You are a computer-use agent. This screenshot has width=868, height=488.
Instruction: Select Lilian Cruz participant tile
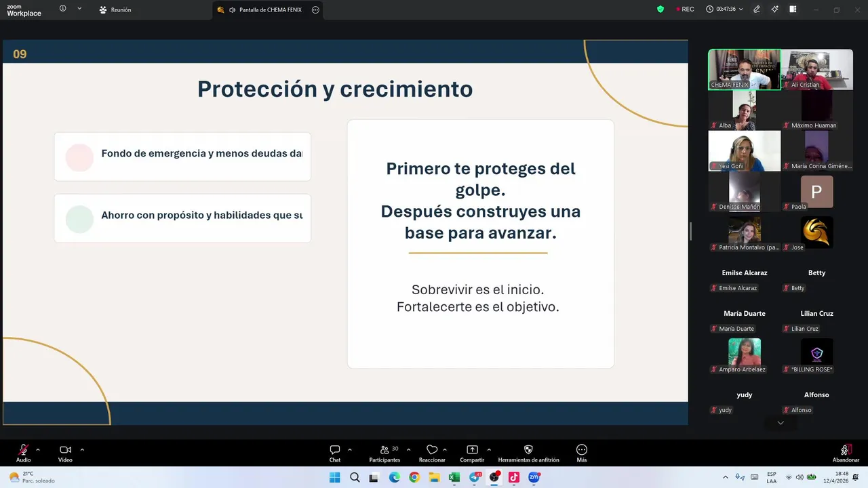[x=816, y=313]
